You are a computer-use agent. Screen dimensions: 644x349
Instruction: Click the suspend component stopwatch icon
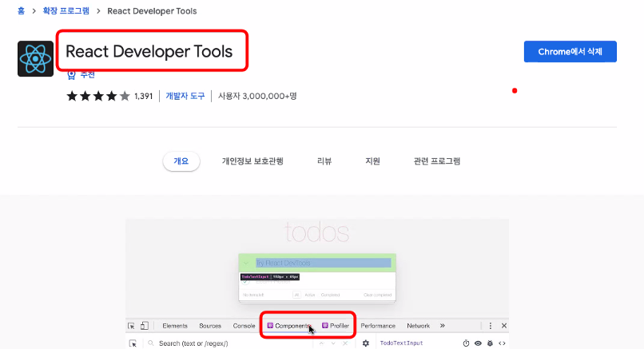click(x=466, y=343)
